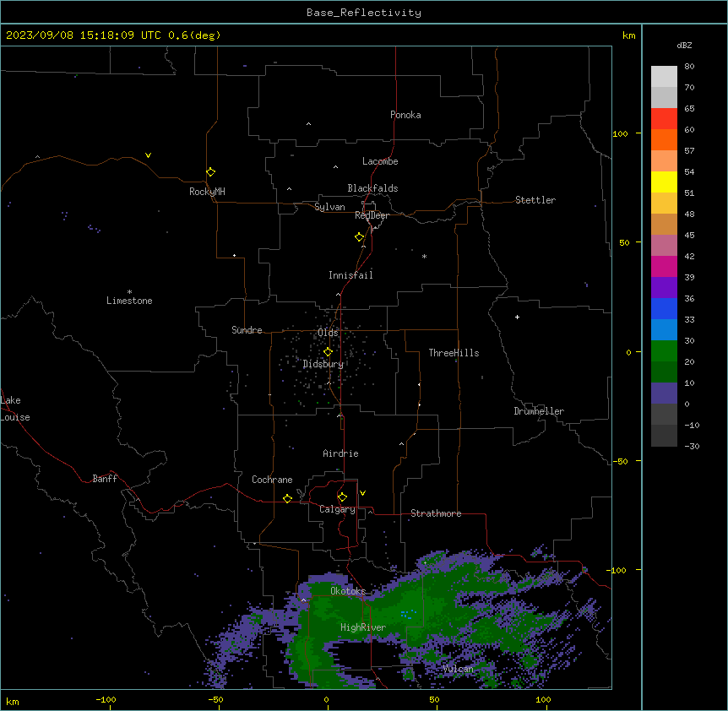Click the -100 tick on the right vertical axis
Screen dimensions: 728x711
click(x=617, y=570)
